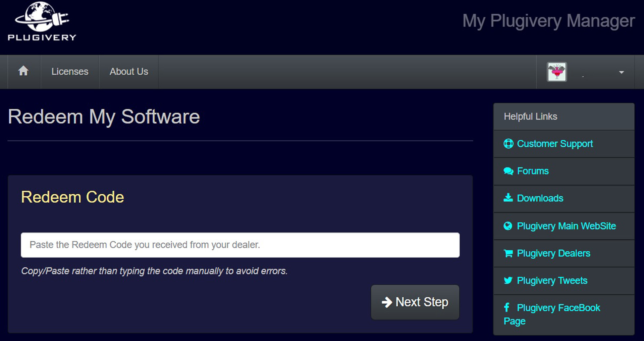Click the globe icon beside Plugivery Main WebSite
The image size is (644, 341).
click(508, 226)
